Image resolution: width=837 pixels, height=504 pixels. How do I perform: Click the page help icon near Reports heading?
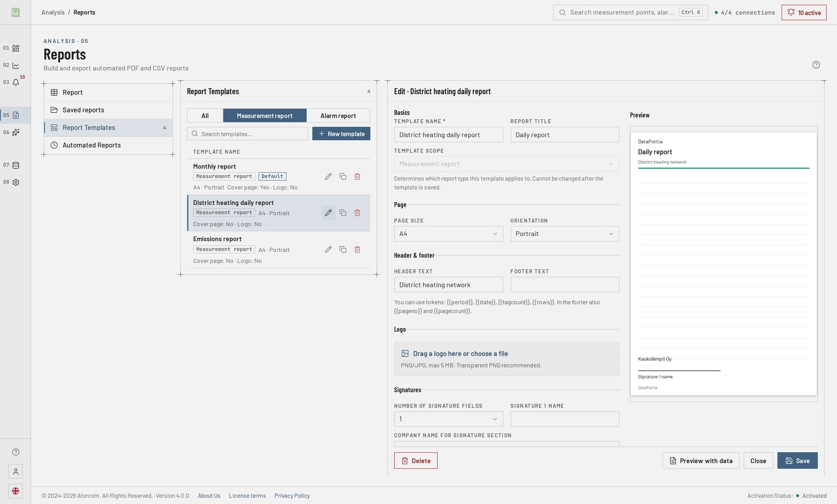(816, 65)
